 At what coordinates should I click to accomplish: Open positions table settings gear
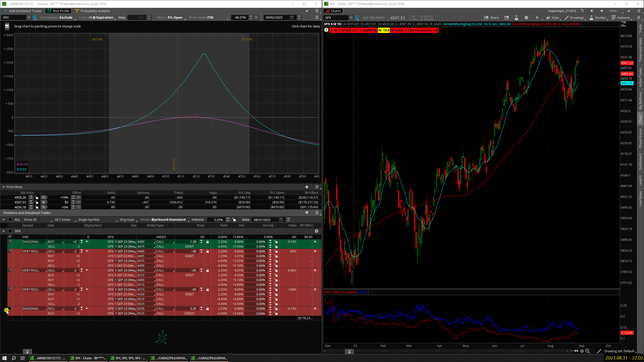316,231
